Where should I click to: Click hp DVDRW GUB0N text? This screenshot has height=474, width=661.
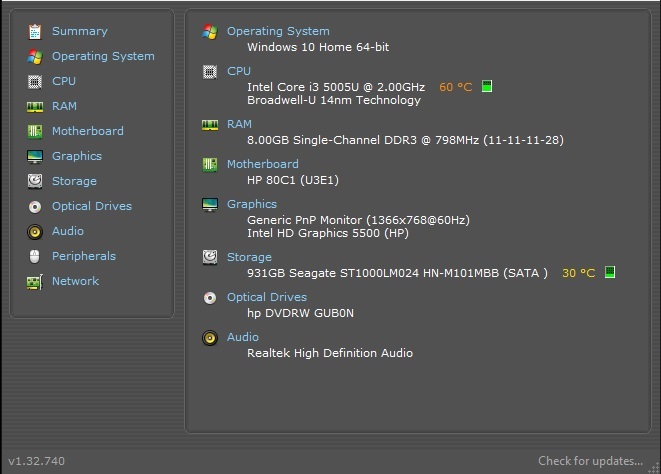click(x=300, y=313)
